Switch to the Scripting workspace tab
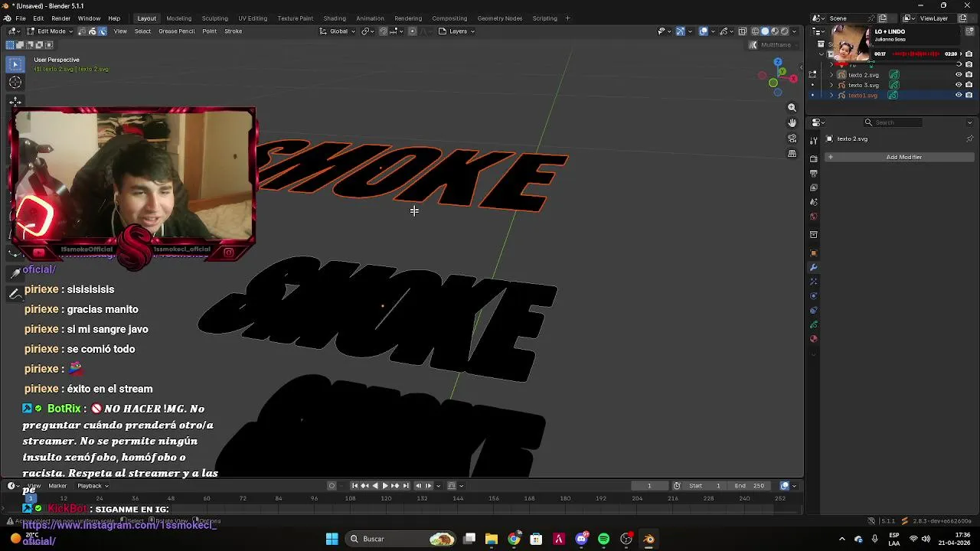The width and height of the screenshot is (980, 551). pyautogui.click(x=544, y=18)
